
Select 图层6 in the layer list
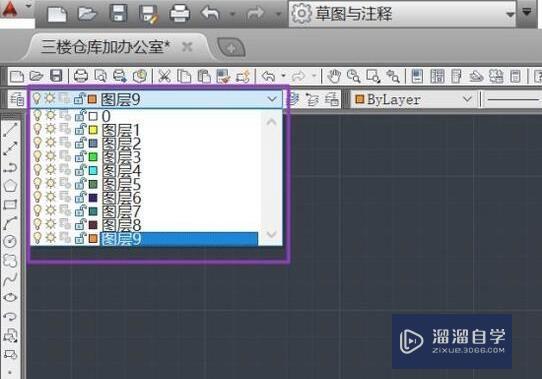[x=144, y=198]
